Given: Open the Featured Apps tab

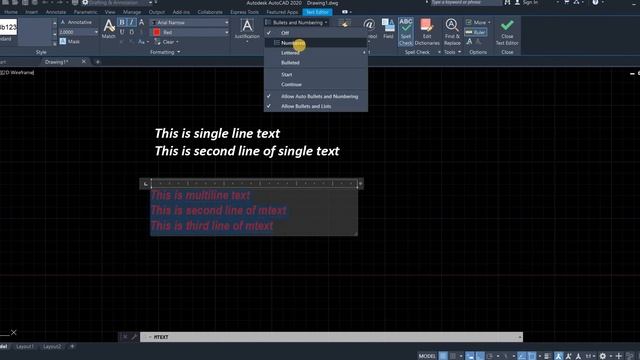Looking at the screenshot, I should point(282,12).
